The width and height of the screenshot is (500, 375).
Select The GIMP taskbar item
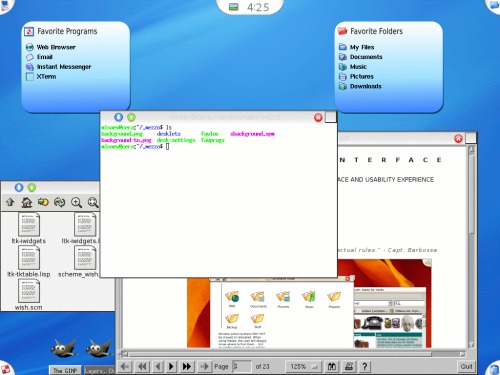point(65,370)
